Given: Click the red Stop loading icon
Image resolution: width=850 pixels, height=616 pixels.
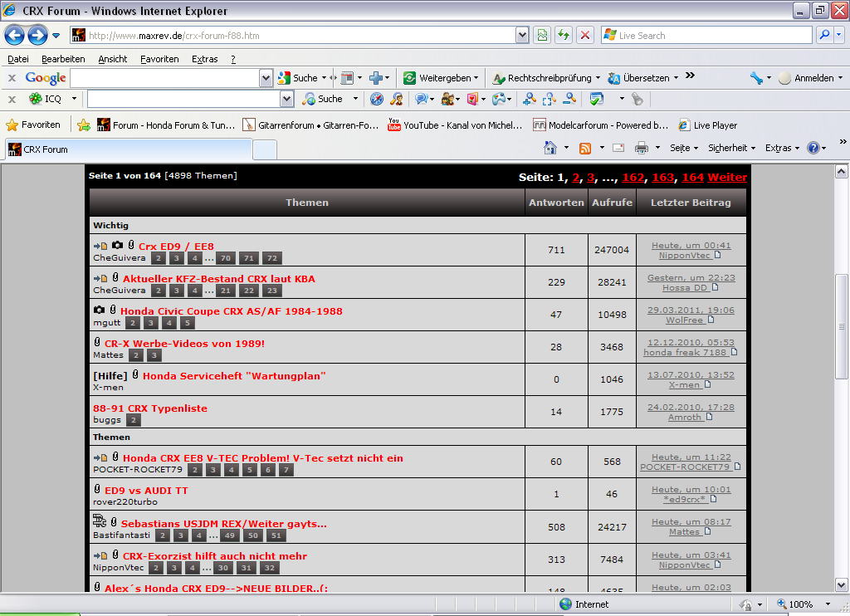Looking at the screenshot, I should tap(585, 35).
